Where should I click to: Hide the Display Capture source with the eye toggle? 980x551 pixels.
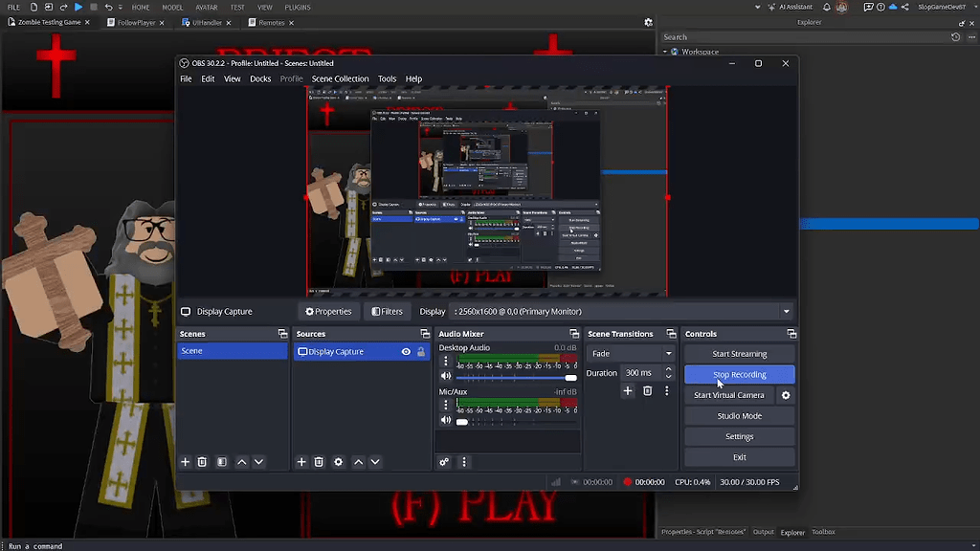coord(405,351)
